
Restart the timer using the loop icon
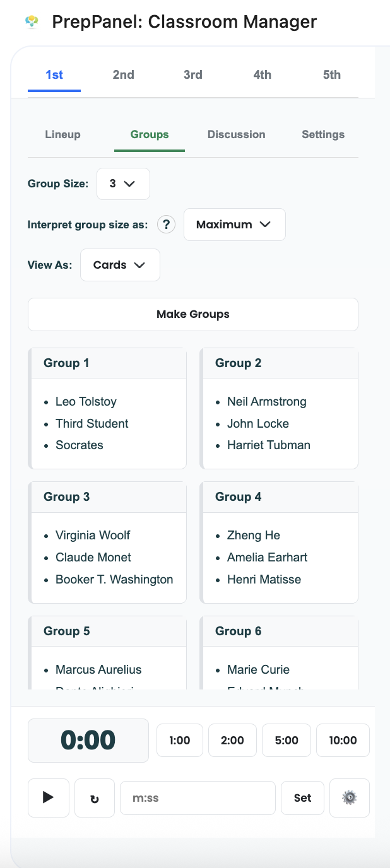point(94,797)
